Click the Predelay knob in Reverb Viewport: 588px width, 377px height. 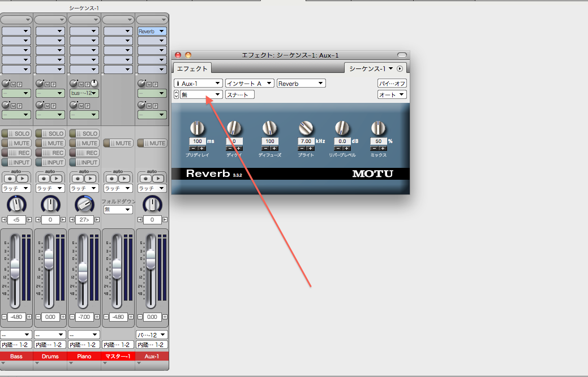tap(198, 128)
